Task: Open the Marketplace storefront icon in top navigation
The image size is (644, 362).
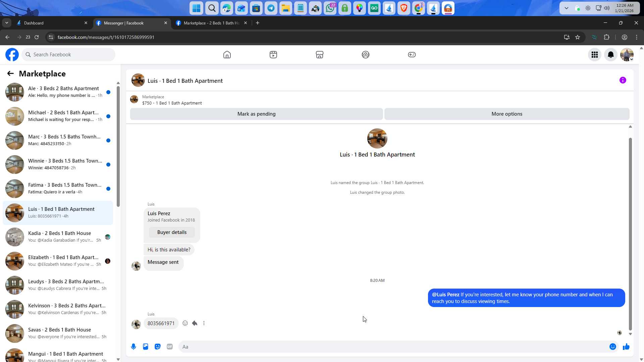Action: point(320,55)
